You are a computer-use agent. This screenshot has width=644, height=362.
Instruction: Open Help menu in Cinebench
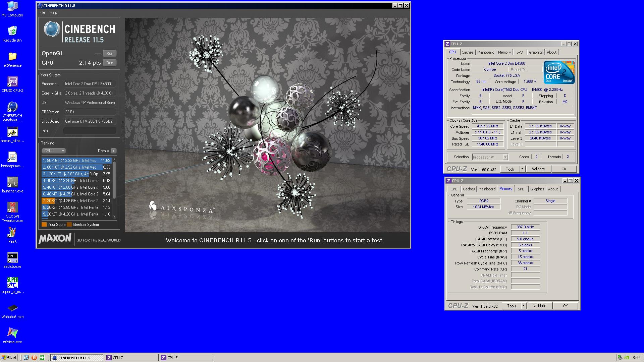point(53,12)
